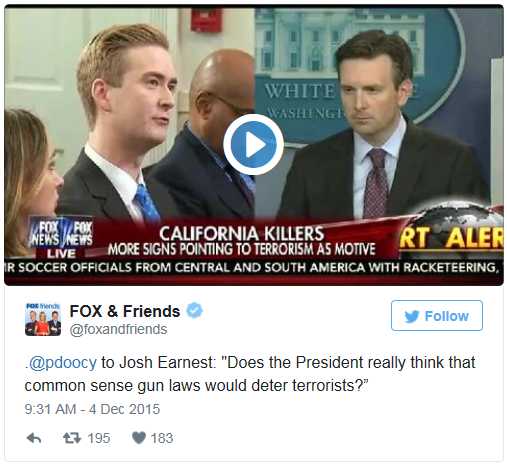The width and height of the screenshot is (507, 465).
Task: Click the blue verified badge
Action: (194, 311)
